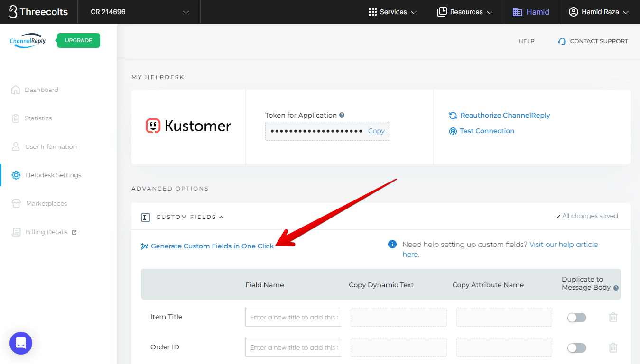Delete the Order ID row
This screenshot has width=640, height=364.
tap(613, 347)
